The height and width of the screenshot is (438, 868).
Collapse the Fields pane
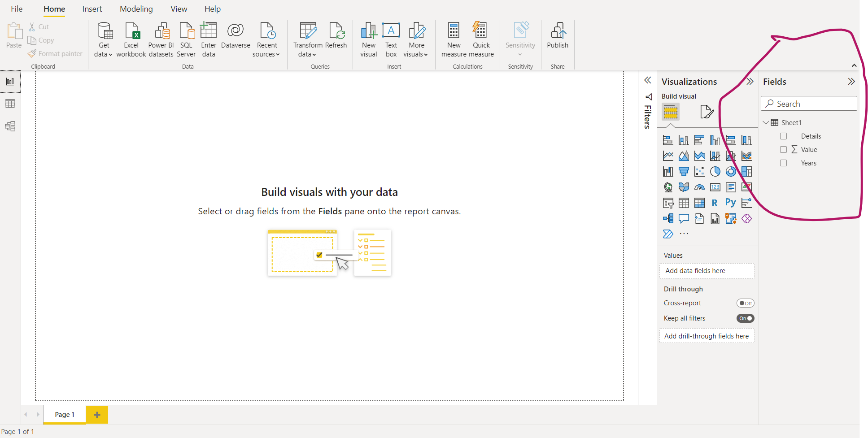[x=851, y=82]
